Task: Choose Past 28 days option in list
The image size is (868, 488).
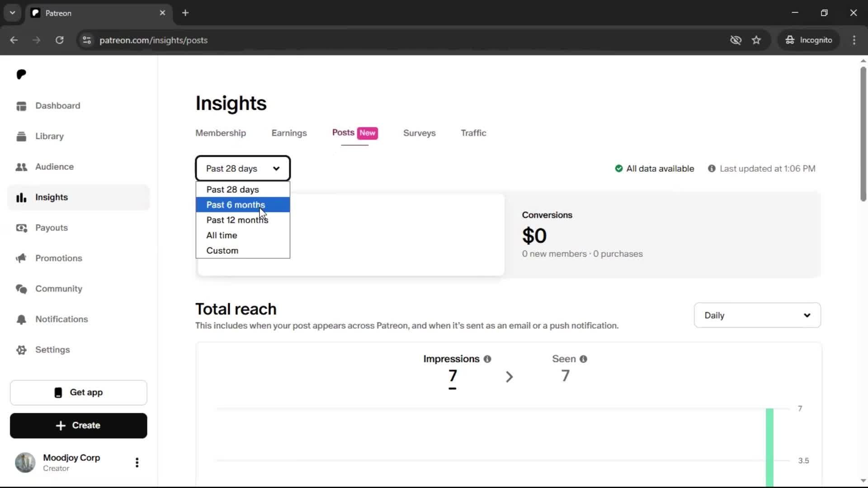Action: (243, 190)
